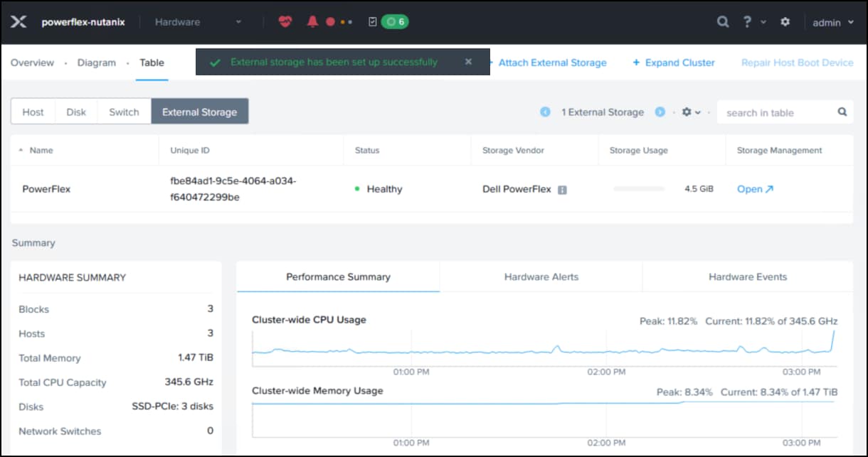Click Repair Host Boot Device
The image size is (868, 457).
[x=798, y=63]
